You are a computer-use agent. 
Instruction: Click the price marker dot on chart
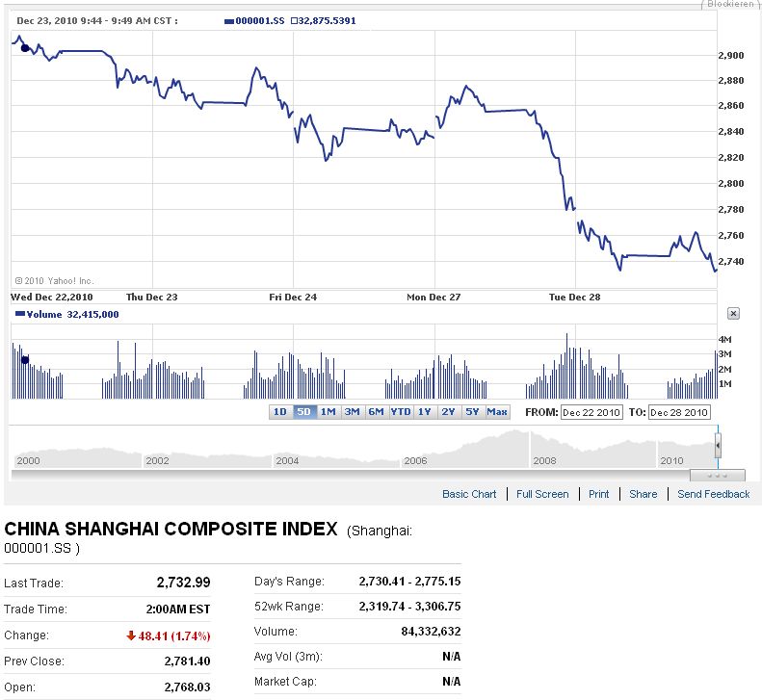pos(25,47)
